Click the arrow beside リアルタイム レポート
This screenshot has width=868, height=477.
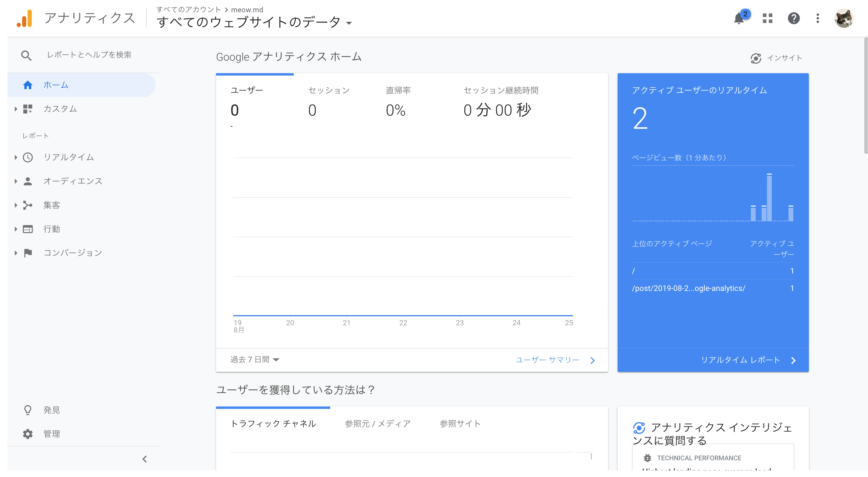[x=793, y=361]
